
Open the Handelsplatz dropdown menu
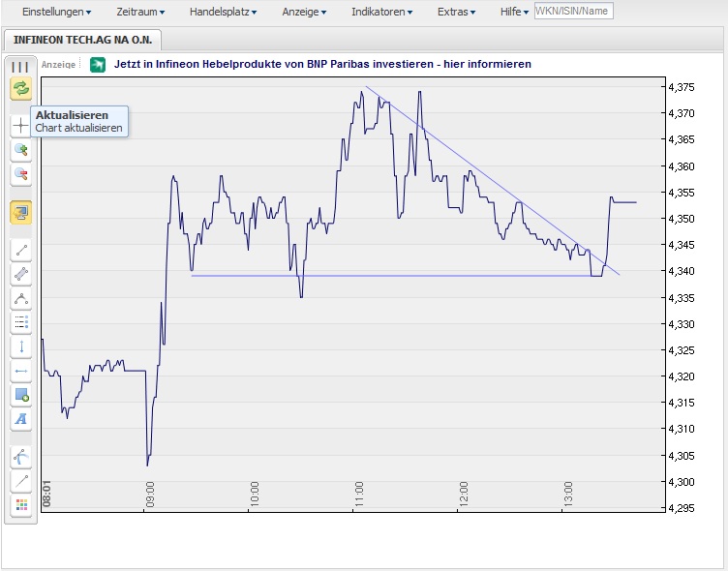click(223, 12)
